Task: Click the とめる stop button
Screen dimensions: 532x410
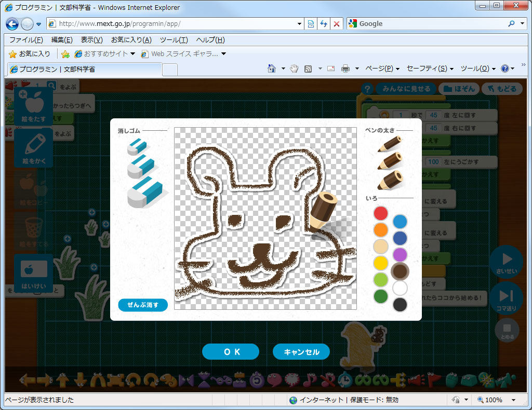Action: coord(507,330)
